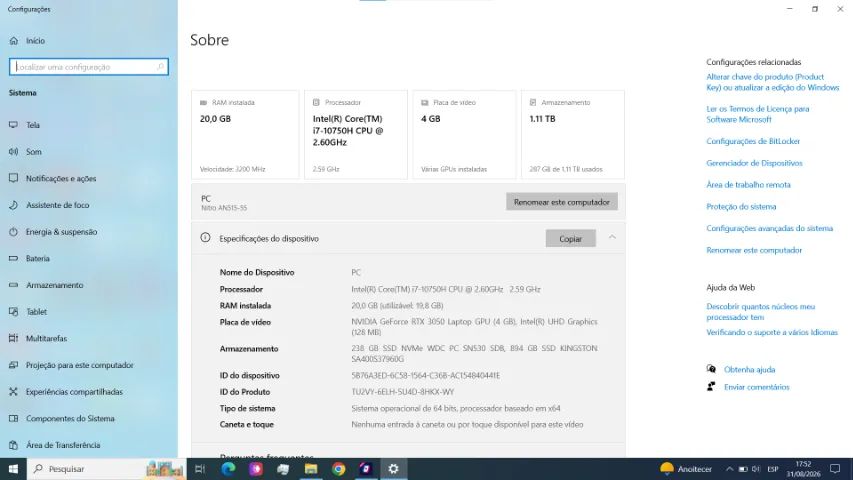Open the notification center icon
Viewport: 853px width, 480px height.
click(835, 469)
